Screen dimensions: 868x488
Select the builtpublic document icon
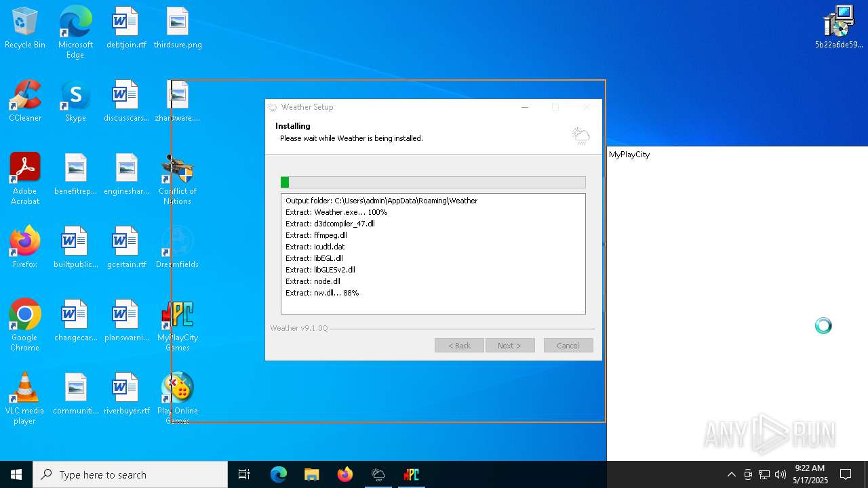(x=75, y=247)
